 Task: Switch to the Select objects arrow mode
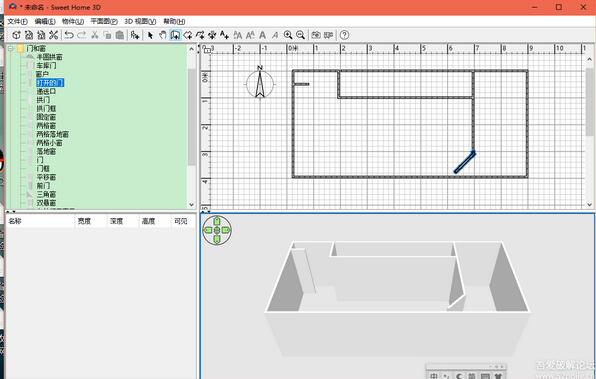[x=151, y=35]
